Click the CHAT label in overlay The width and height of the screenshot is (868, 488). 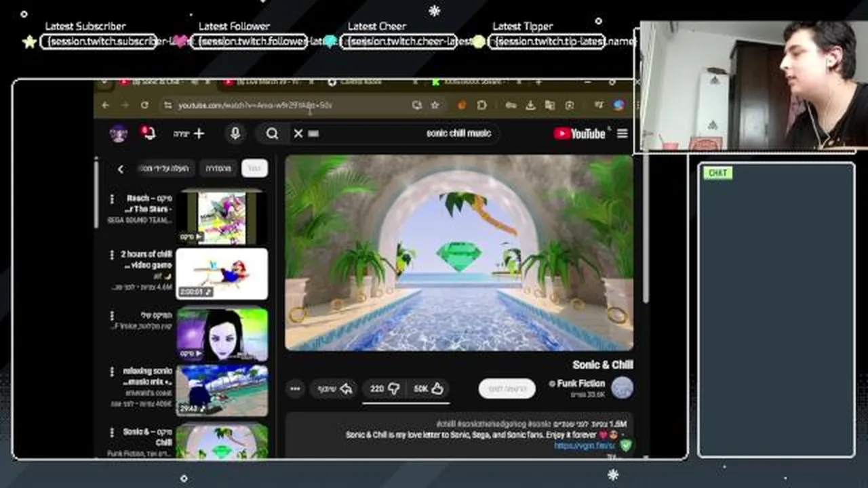[x=717, y=173]
